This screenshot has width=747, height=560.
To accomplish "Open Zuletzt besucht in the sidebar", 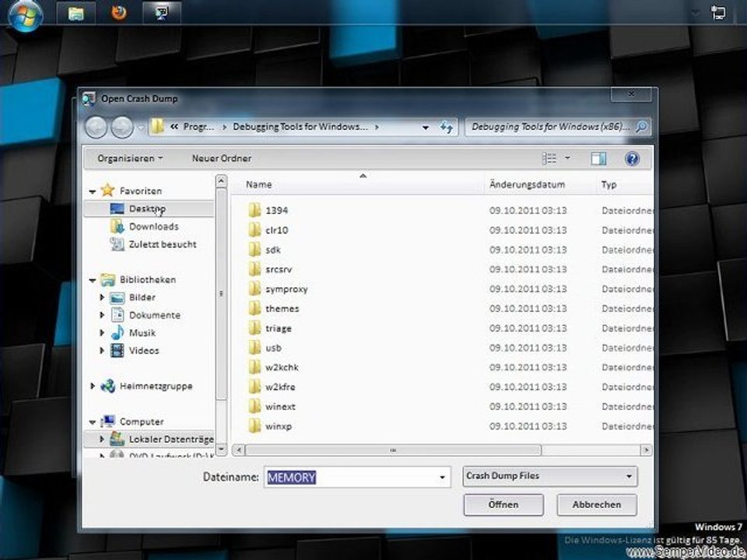I will pyautogui.click(x=163, y=244).
